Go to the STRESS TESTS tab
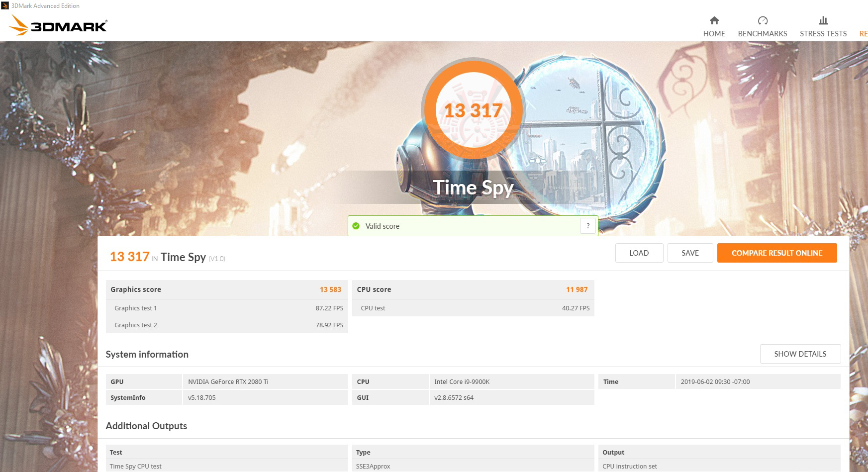This screenshot has width=868, height=472. [823, 26]
